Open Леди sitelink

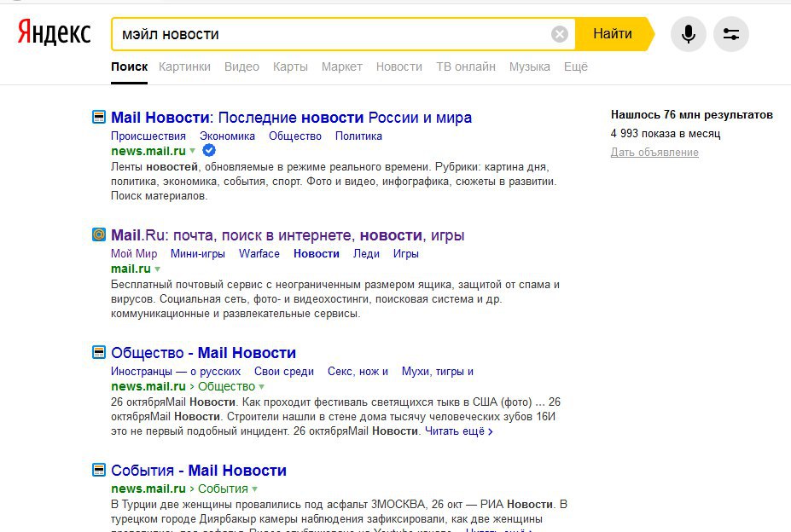coord(366,254)
